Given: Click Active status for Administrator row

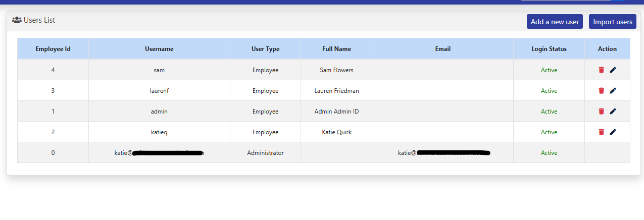Looking at the screenshot, I should click(549, 153).
